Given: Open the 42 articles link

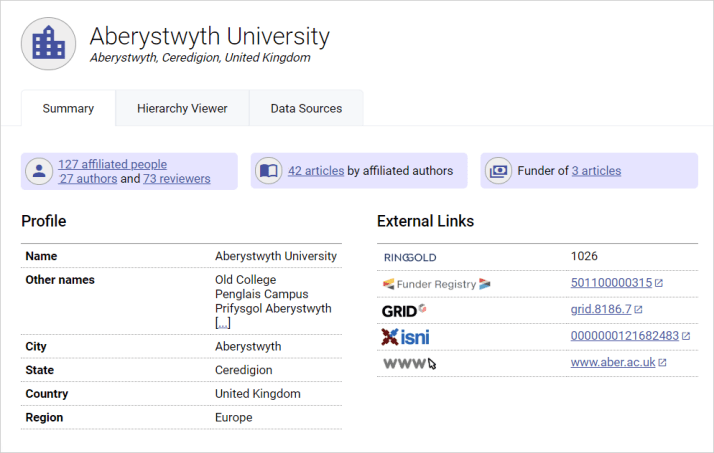Looking at the screenshot, I should tap(315, 171).
